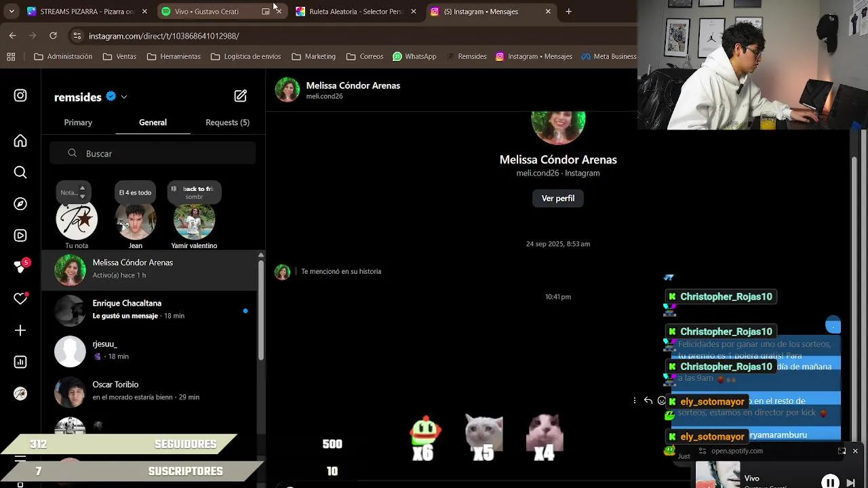Open a new browser tab
This screenshot has width=868, height=488.
[569, 12]
